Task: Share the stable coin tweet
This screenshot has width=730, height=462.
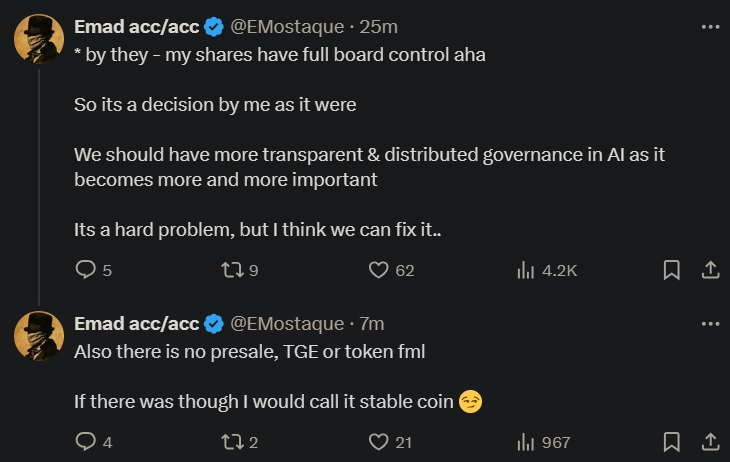Action: [710, 441]
